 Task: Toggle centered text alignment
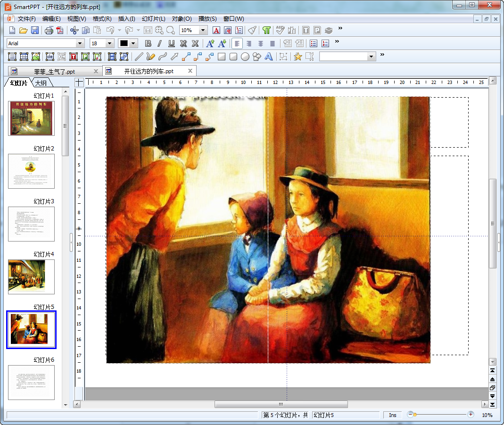coord(261,43)
